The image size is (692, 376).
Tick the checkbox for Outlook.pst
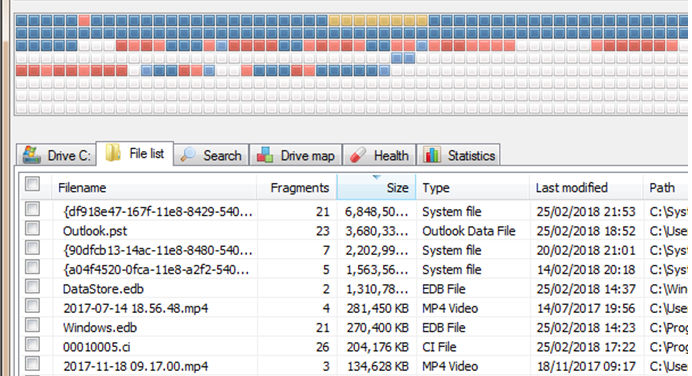[32, 228]
